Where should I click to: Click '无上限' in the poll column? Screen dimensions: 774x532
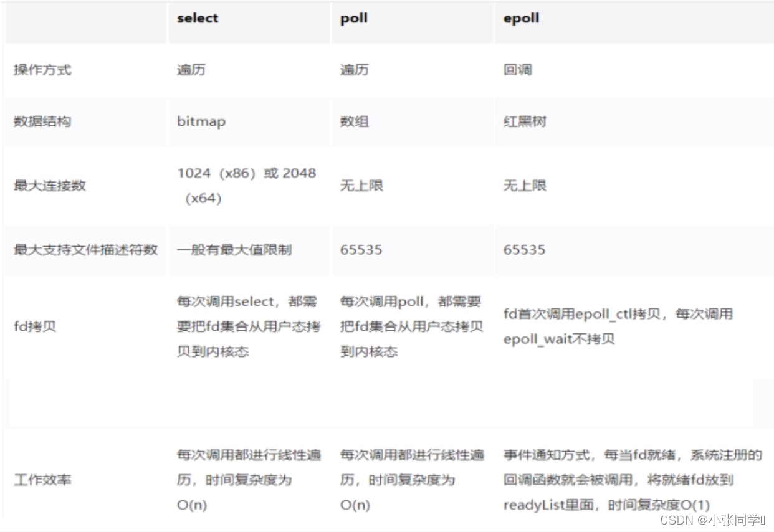[x=361, y=186]
